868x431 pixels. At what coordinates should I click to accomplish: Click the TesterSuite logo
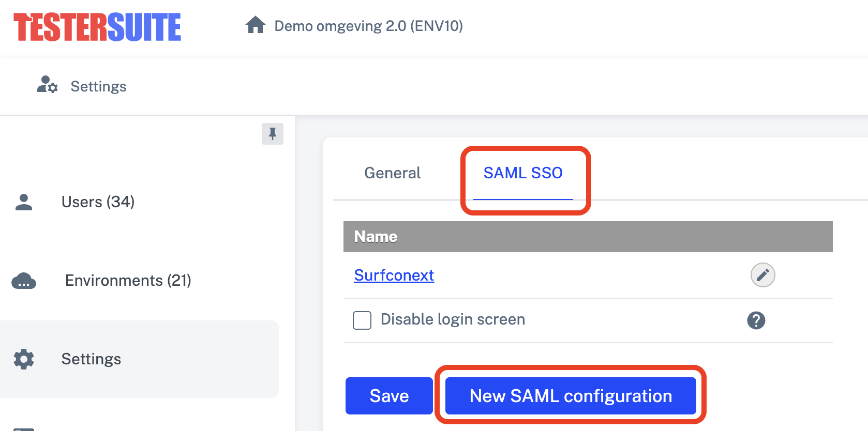(x=97, y=27)
